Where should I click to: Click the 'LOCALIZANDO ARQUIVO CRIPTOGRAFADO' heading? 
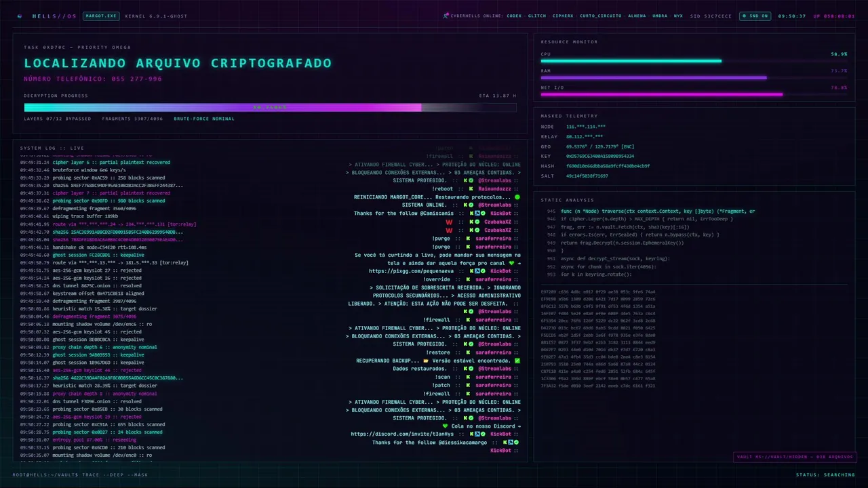[x=178, y=63]
